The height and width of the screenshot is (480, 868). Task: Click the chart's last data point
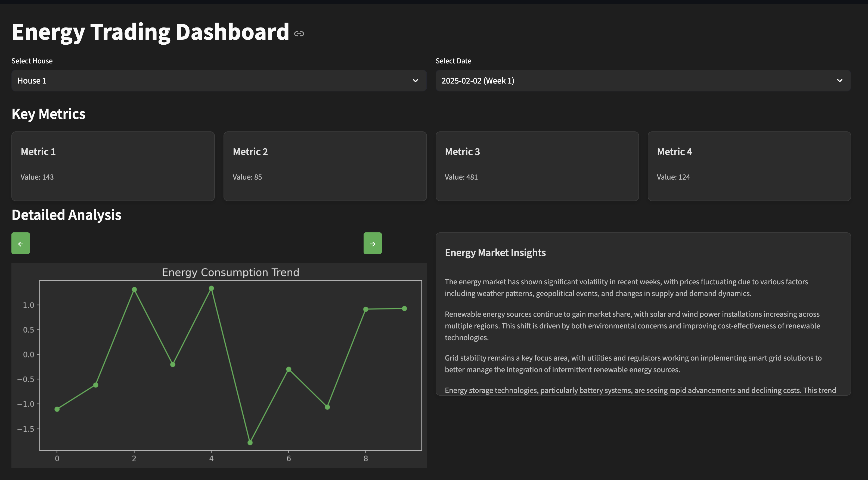tap(404, 308)
